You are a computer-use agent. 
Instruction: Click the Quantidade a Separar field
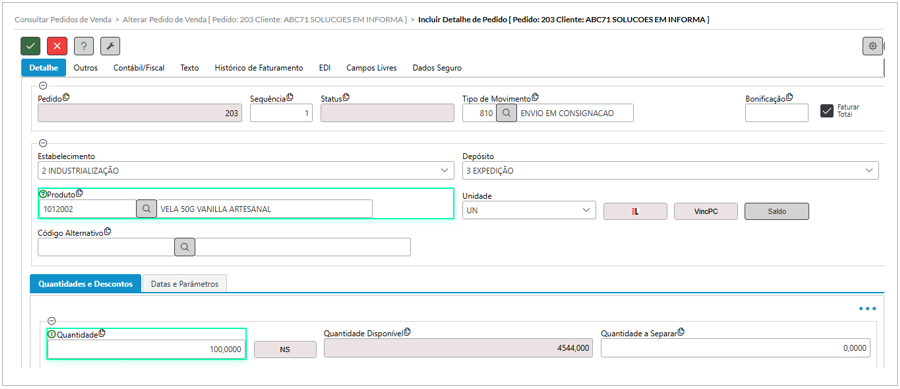[735, 348]
